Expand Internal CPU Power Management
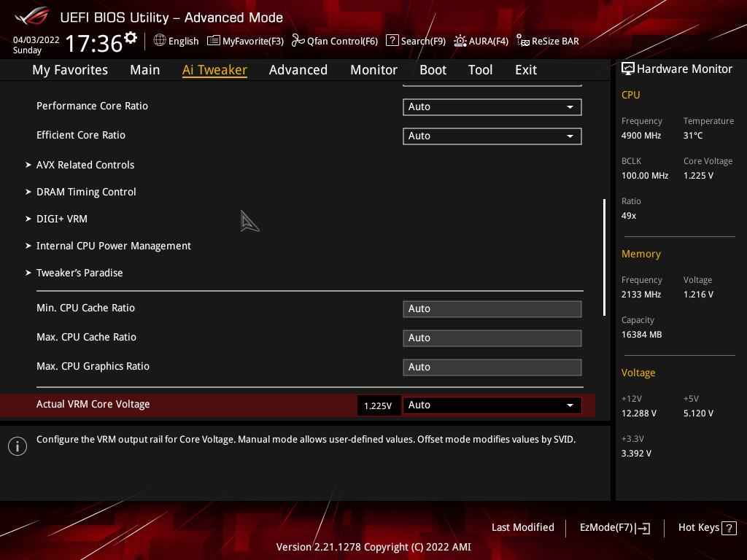 point(113,246)
